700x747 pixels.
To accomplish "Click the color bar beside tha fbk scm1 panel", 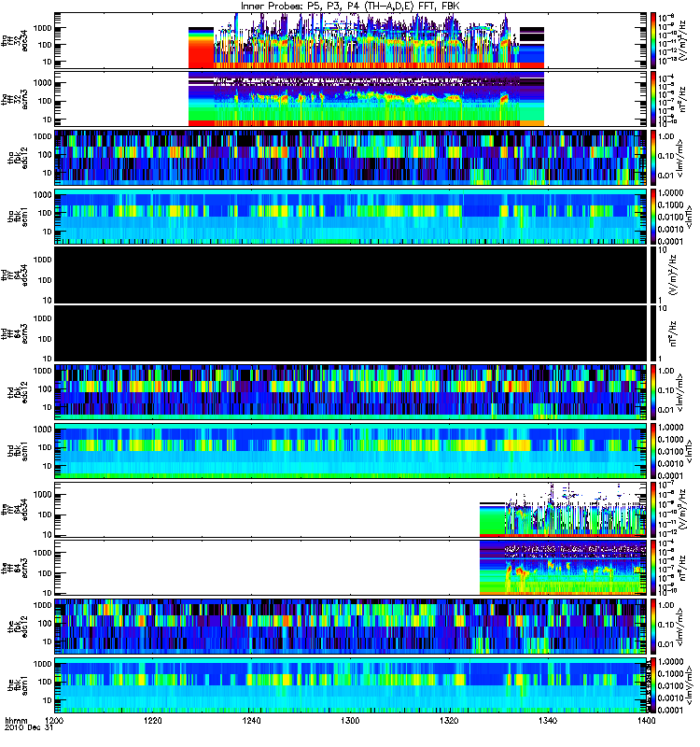I will pos(653,217).
